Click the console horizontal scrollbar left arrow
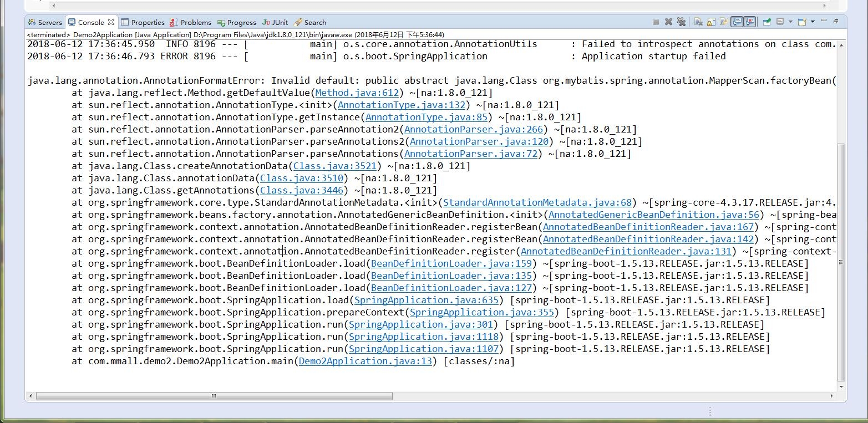The image size is (868, 423). (32, 396)
